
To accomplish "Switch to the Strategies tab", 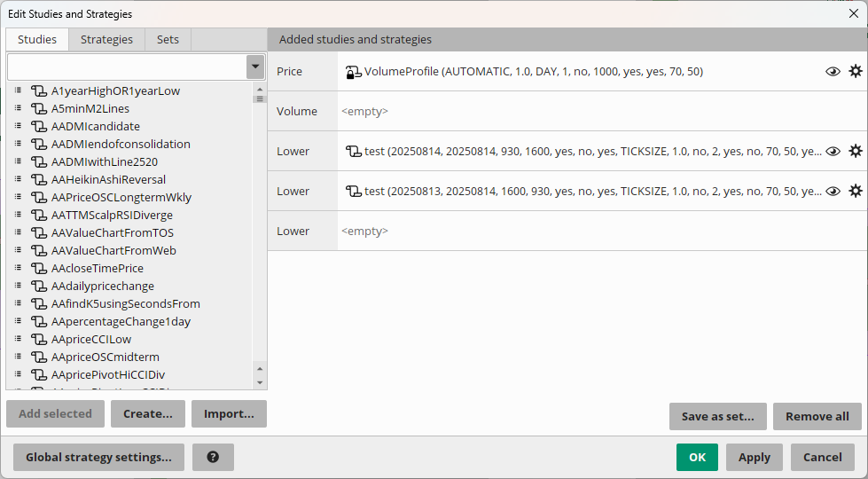I will tap(106, 40).
